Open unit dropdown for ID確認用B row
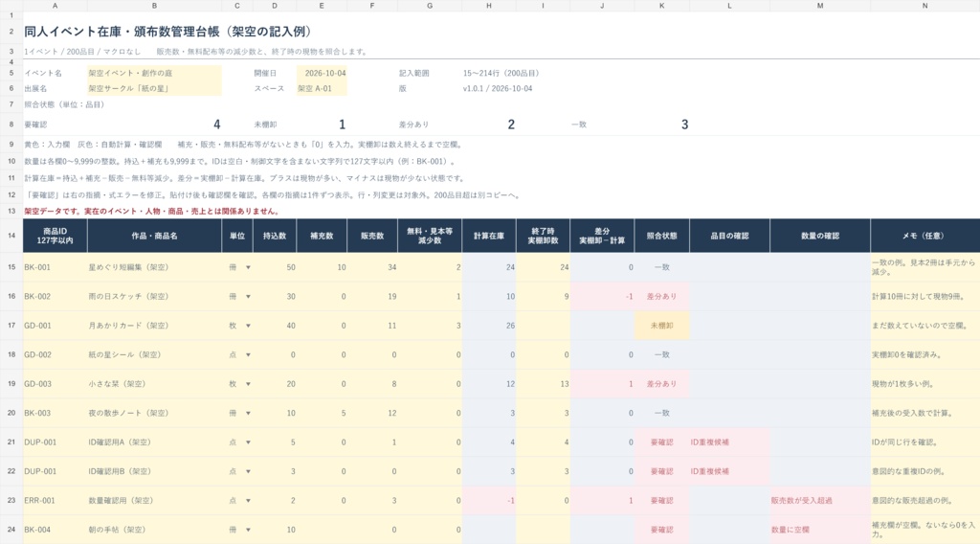This screenshot has width=980, height=544. (x=248, y=471)
